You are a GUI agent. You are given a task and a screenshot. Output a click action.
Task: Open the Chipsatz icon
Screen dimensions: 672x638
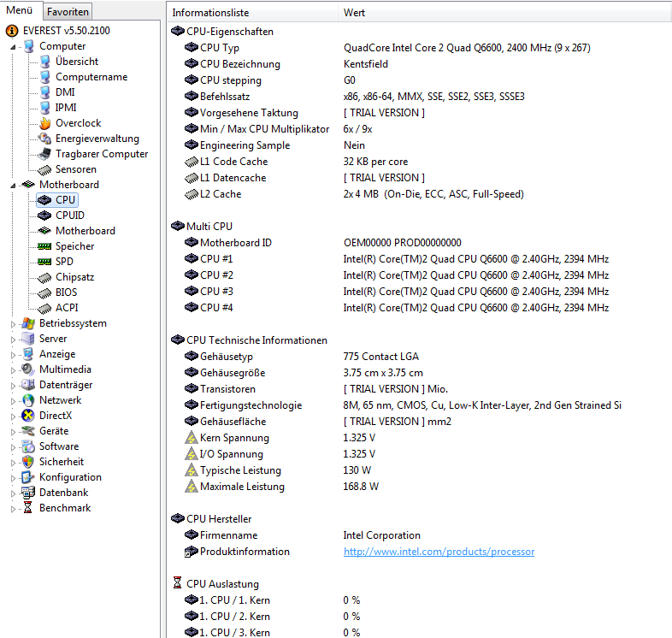coord(44,278)
